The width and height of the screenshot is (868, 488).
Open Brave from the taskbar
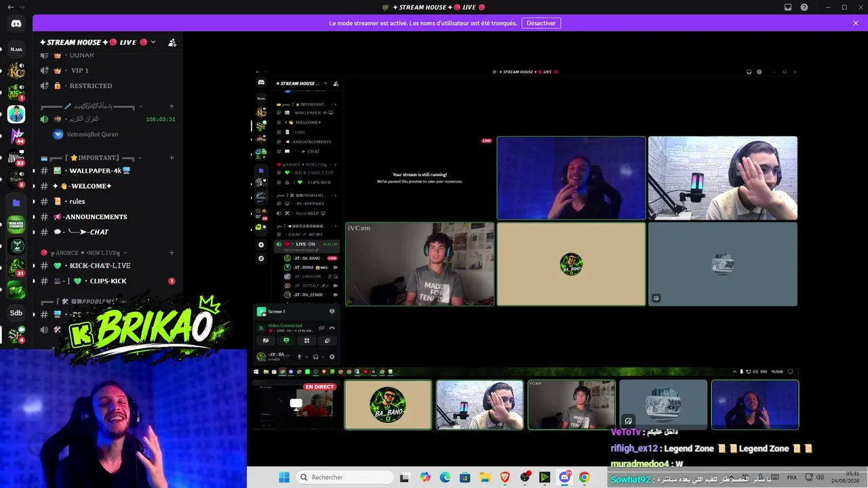coord(505,477)
